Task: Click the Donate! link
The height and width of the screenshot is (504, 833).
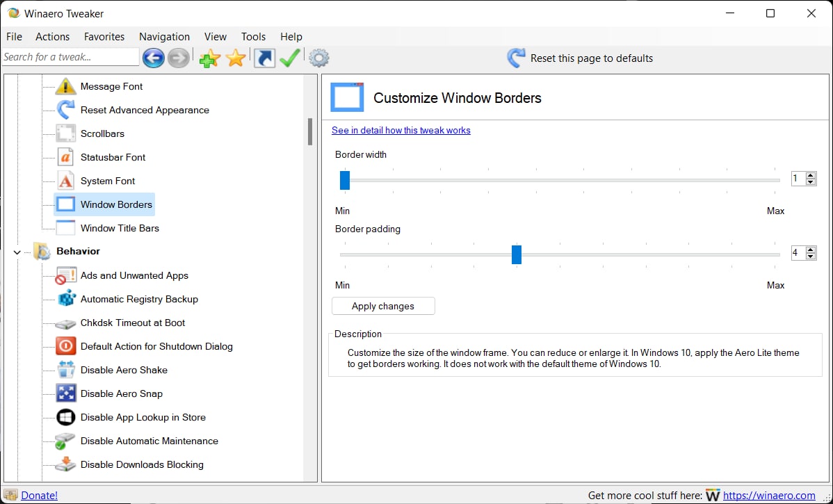Action: coord(40,496)
